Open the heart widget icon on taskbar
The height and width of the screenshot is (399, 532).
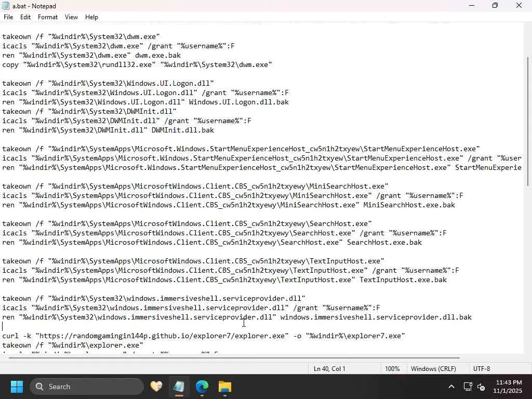tap(156, 387)
